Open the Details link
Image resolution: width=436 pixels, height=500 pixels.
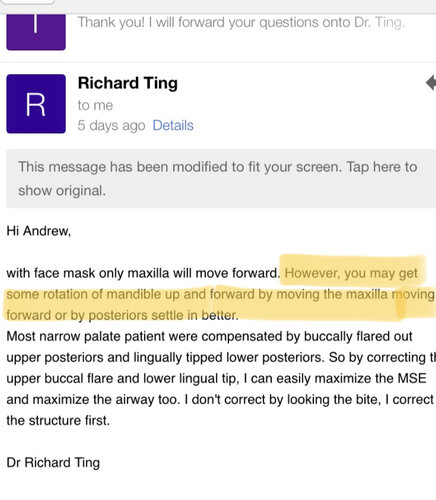tap(173, 125)
